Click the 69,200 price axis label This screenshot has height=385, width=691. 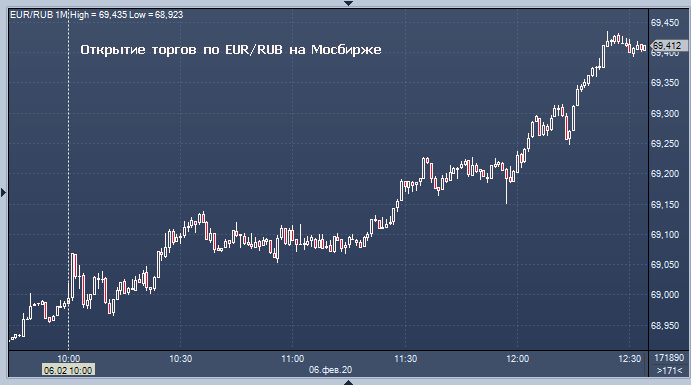click(x=665, y=174)
